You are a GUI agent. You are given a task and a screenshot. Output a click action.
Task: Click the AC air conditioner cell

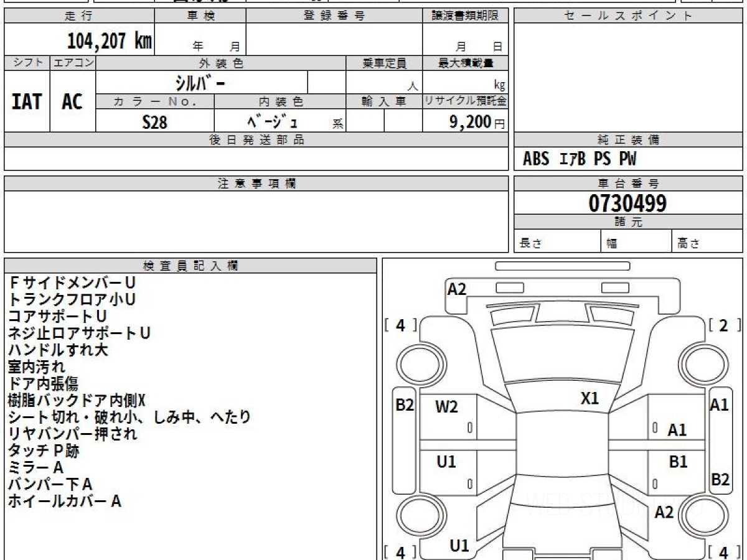72,102
